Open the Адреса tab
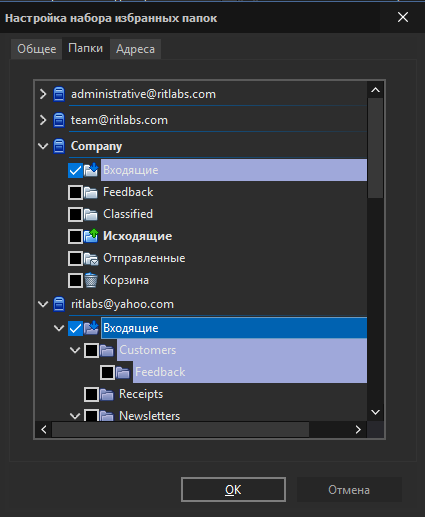This screenshot has width=425, height=517. coord(135,49)
